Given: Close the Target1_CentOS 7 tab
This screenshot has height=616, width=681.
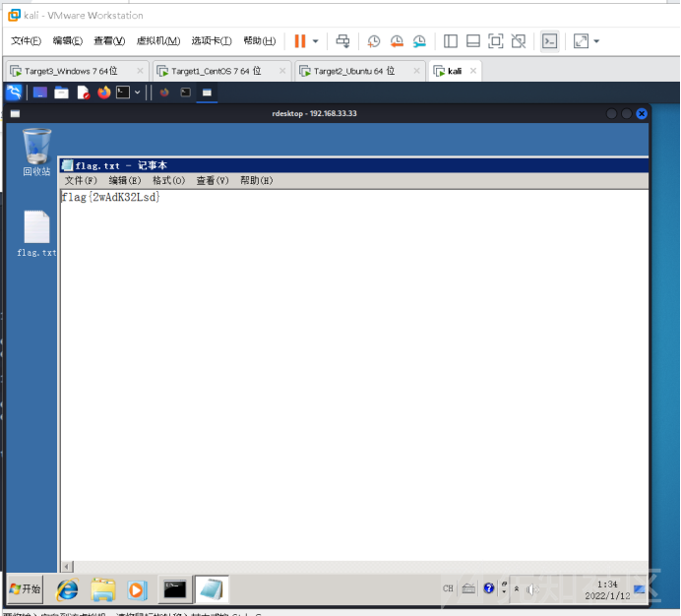Looking at the screenshot, I should tap(282, 71).
